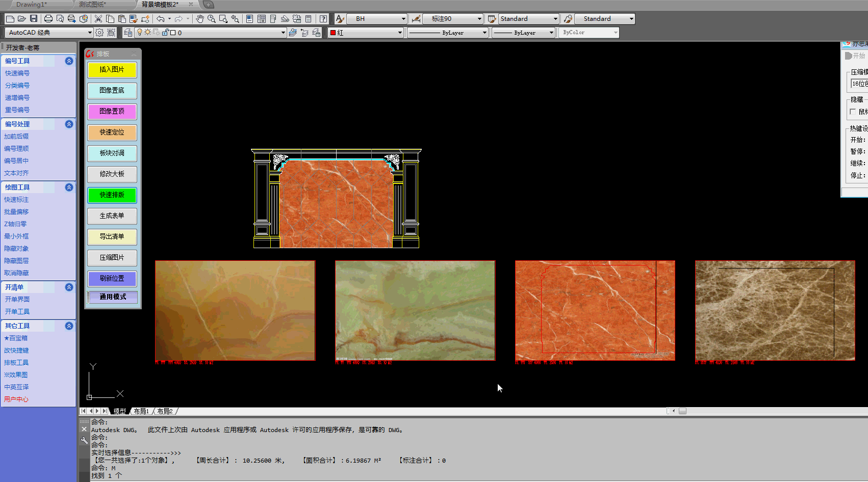The height and width of the screenshot is (482, 868).
Task: Open the layer list dropdown
Action: 283,33
